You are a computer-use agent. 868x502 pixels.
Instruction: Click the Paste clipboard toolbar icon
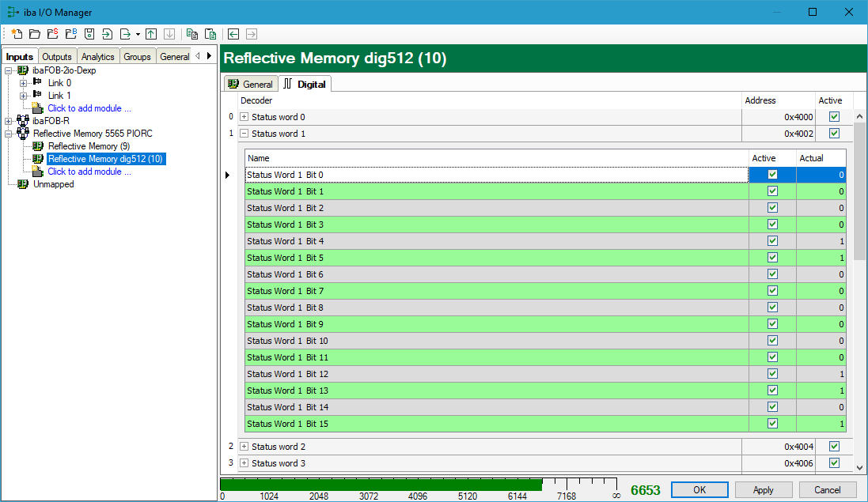(x=210, y=34)
